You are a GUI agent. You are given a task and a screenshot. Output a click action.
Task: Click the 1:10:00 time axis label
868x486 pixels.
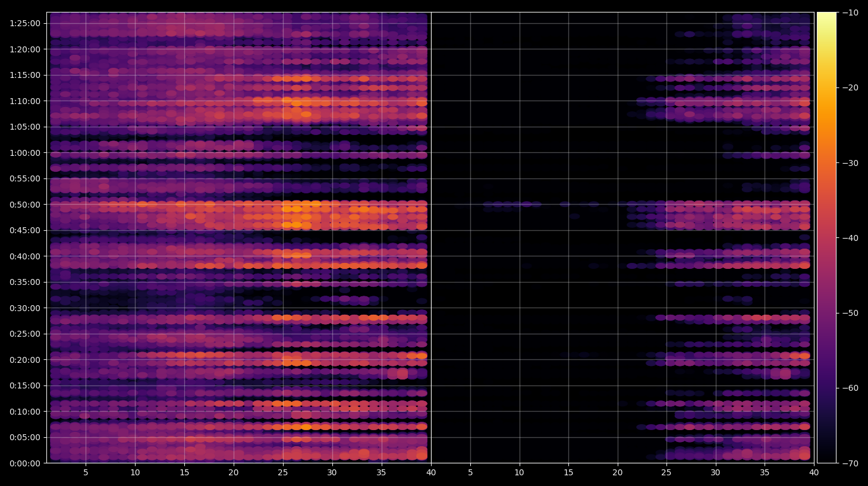pyautogui.click(x=25, y=101)
